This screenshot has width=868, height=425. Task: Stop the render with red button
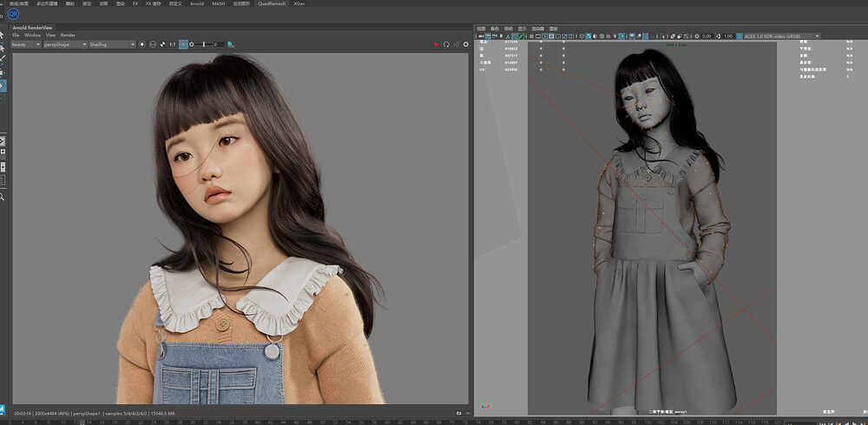(437, 44)
